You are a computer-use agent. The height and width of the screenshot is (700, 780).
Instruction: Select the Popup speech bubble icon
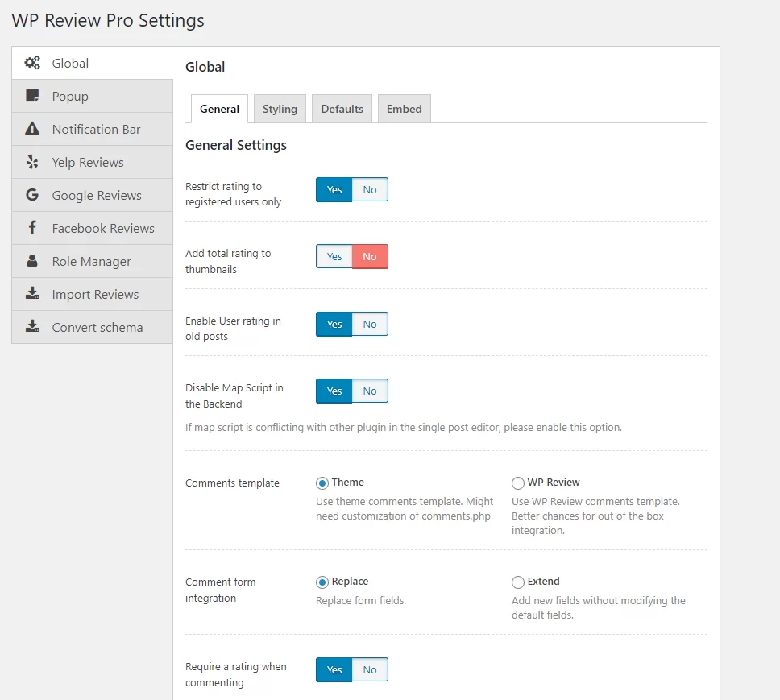(33, 96)
